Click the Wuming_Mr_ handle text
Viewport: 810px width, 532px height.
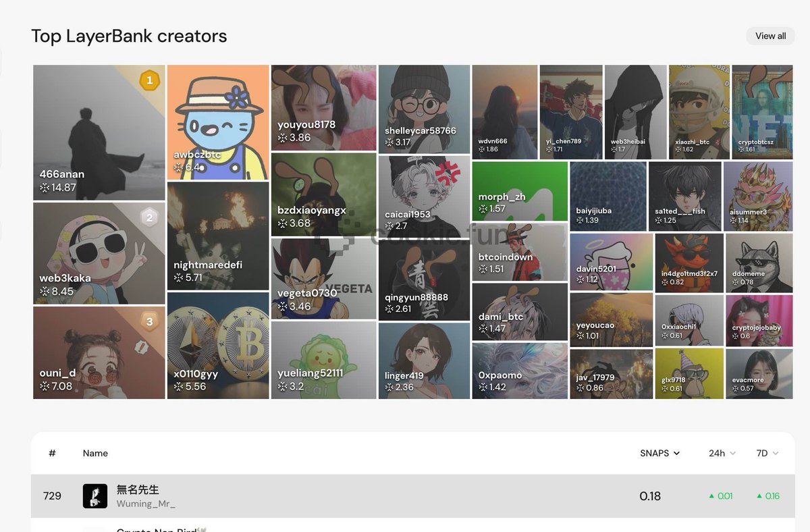[146, 504]
